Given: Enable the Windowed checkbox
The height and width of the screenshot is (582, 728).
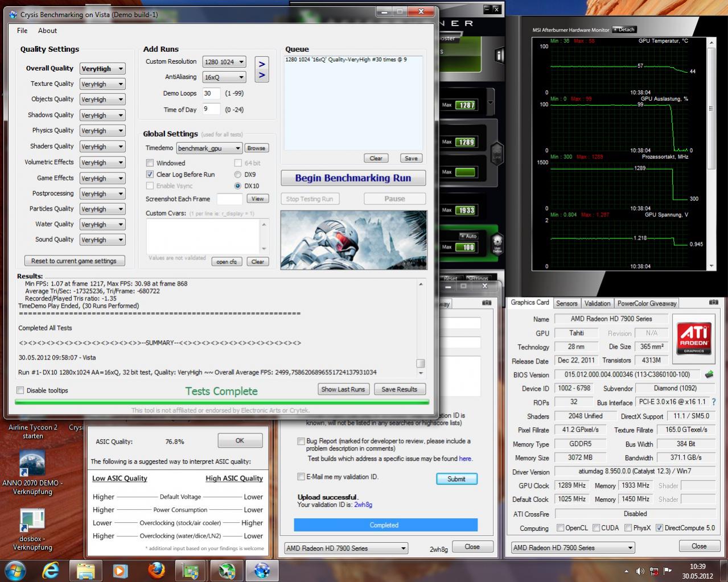Looking at the screenshot, I should pyautogui.click(x=150, y=163).
